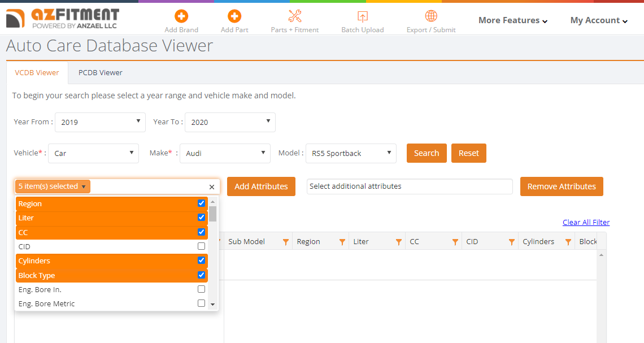The image size is (644, 343).
Task: Click the Remove Attributes button
Action: pyautogui.click(x=562, y=186)
